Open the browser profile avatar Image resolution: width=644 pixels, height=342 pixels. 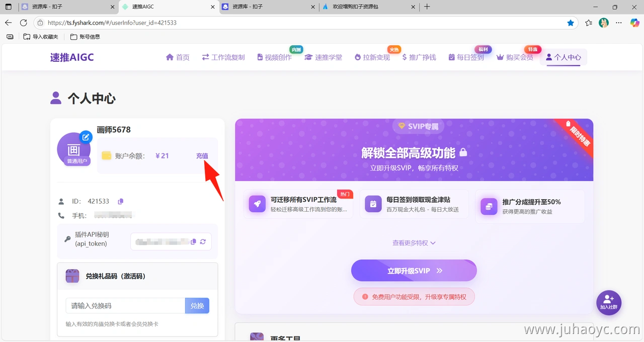tap(604, 23)
